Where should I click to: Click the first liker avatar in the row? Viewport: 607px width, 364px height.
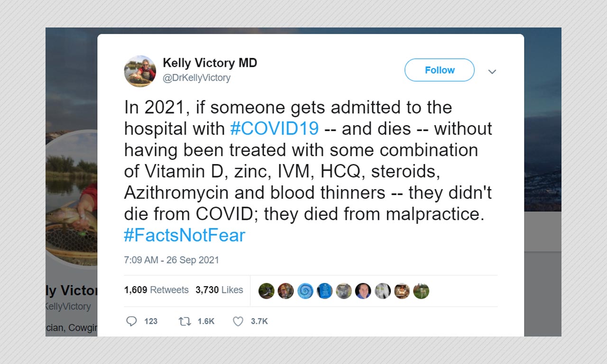click(x=267, y=291)
